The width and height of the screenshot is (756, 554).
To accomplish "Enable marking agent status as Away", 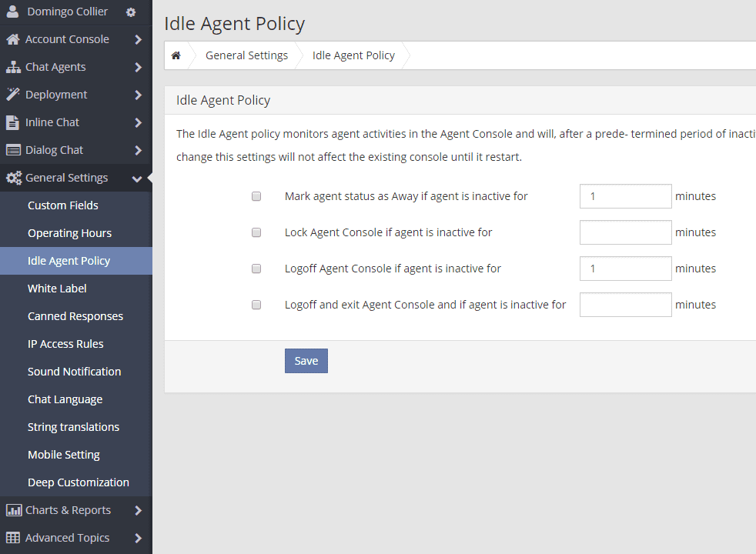I will click(256, 196).
